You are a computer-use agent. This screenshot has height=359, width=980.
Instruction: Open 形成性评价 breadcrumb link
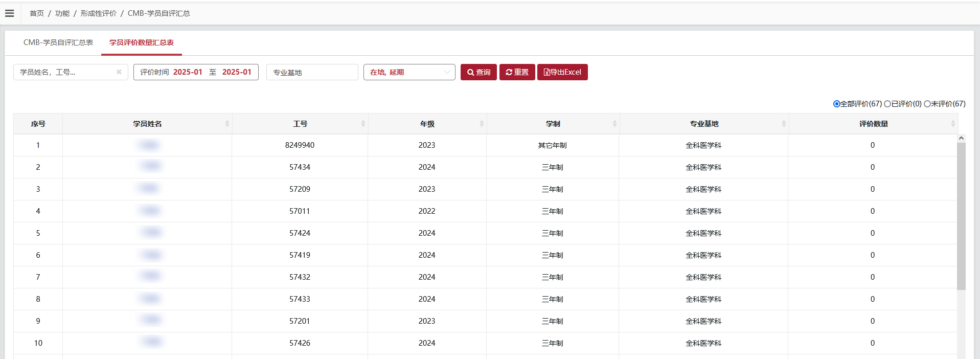(98, 13)
